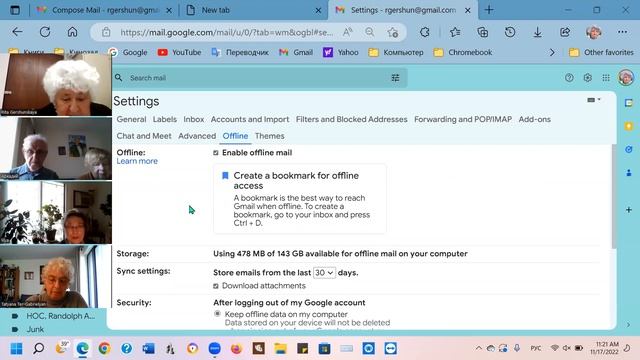Viewport: 640px width, 360px height.
Task: Open Inbox settings tab
Action: 194,119
